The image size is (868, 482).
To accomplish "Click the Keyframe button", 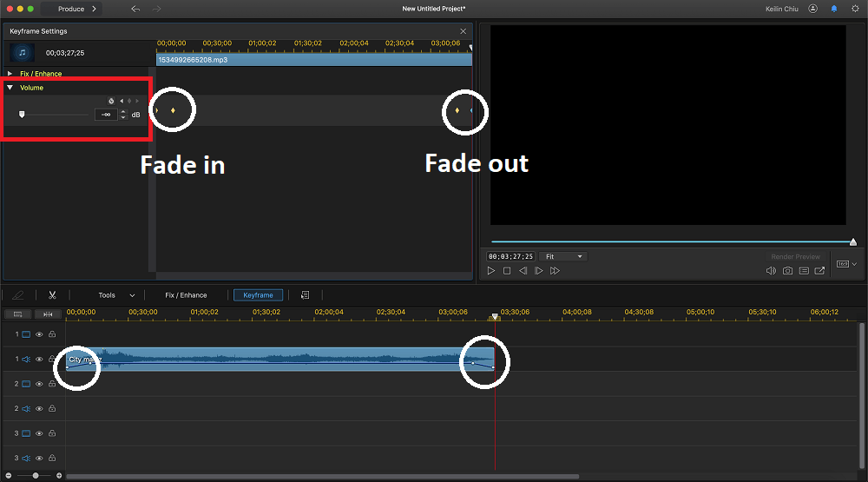I will pos(258,295).
